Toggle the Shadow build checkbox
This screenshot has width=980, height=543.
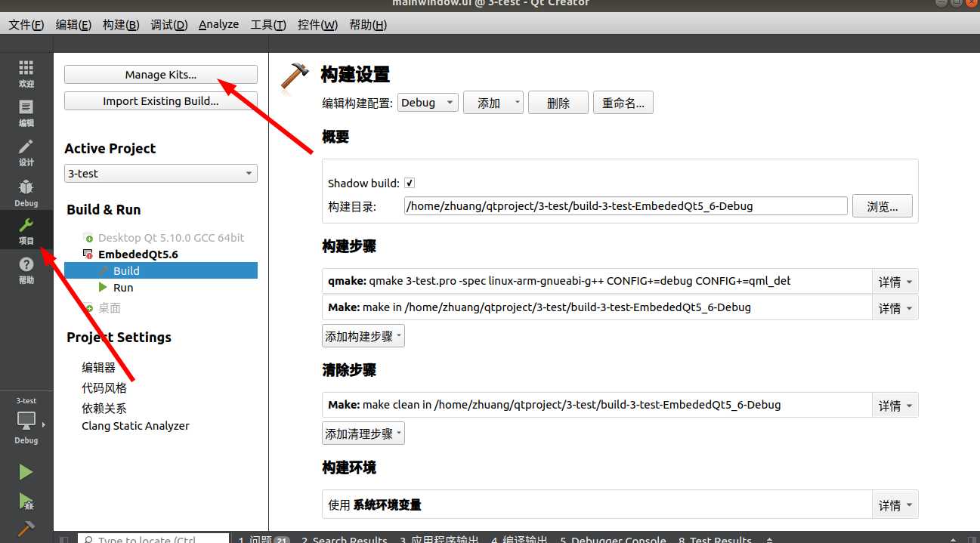coord(410,183)
